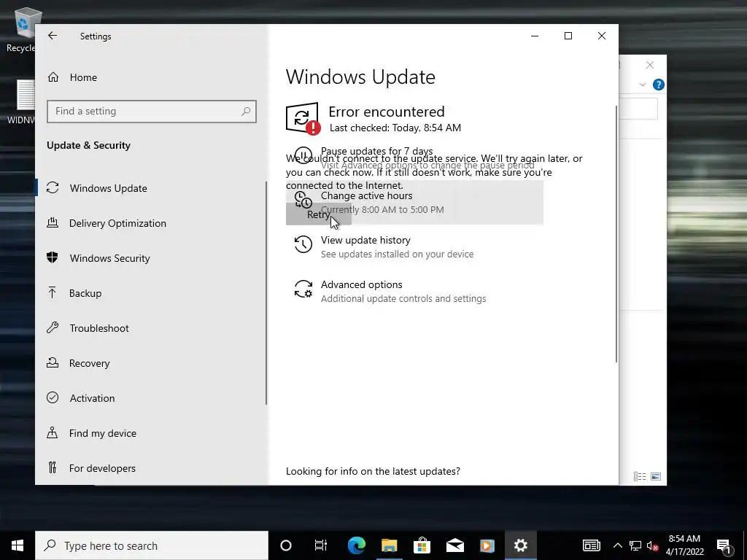This screenshot has width=747, height=560.
Task: Click help icon in background window
Action: point(659,85)
